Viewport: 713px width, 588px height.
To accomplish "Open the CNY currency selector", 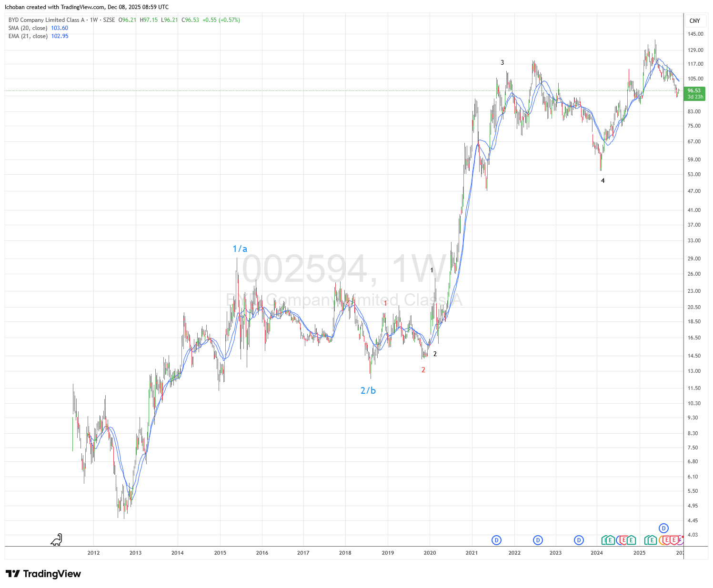I will point(695,20).
